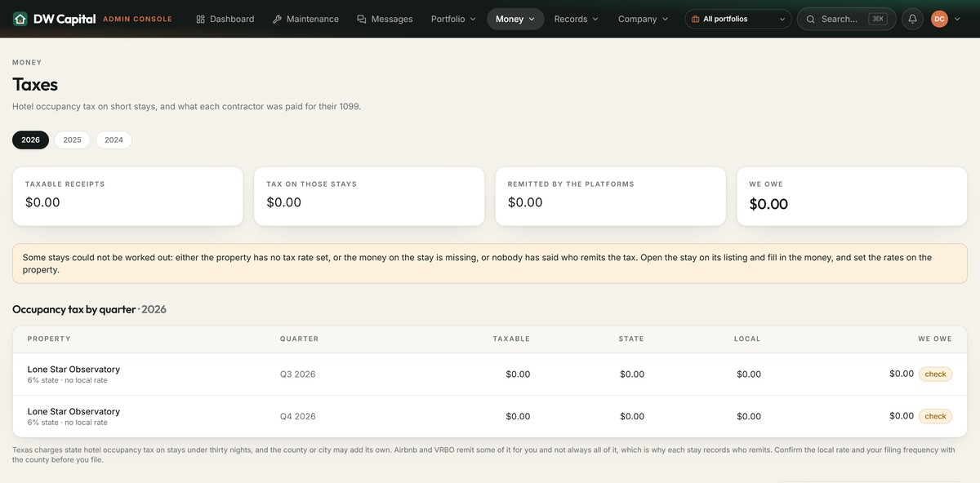Viewport: 980px width, 483px height.
Task: Click the DW Capital house logo icon
Action: point(20,19)
